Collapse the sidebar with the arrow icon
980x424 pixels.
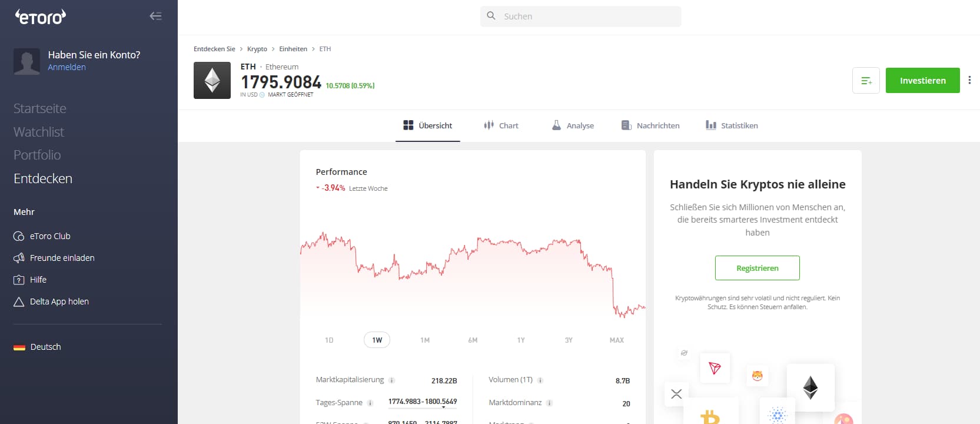point(155,16)
